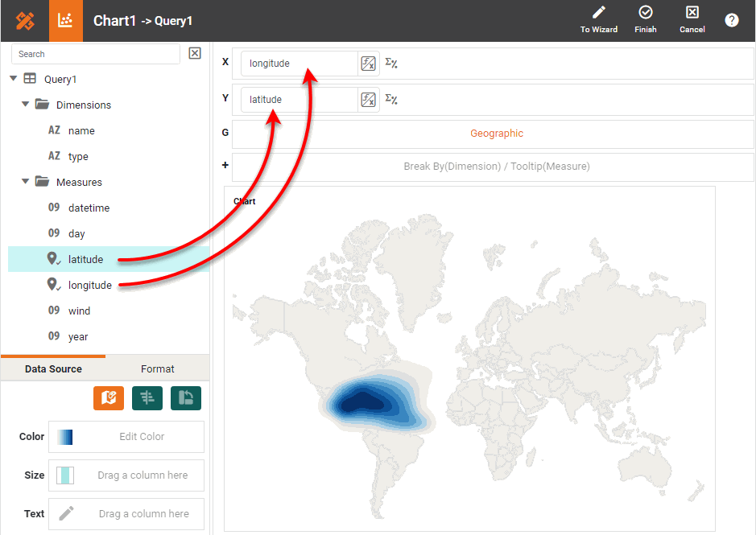This screenshot has height=535, width=756.
Task: Click the blue gradient color swatch
Action: [65, 437]
